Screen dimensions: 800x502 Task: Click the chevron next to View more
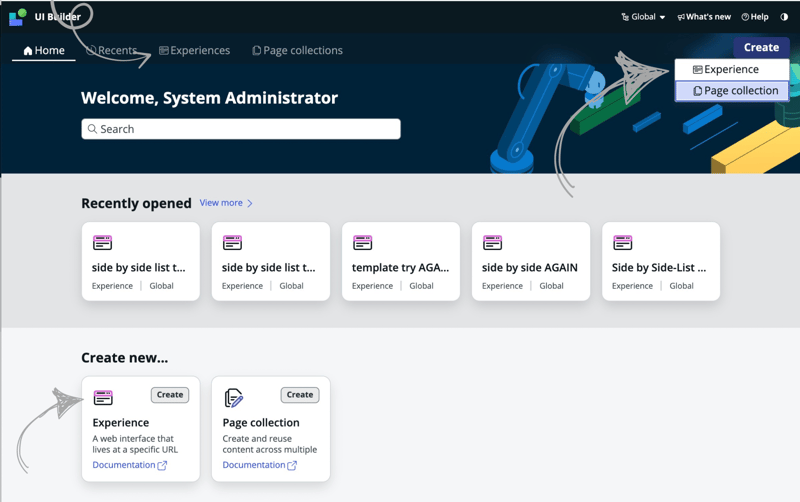point(249,203)
